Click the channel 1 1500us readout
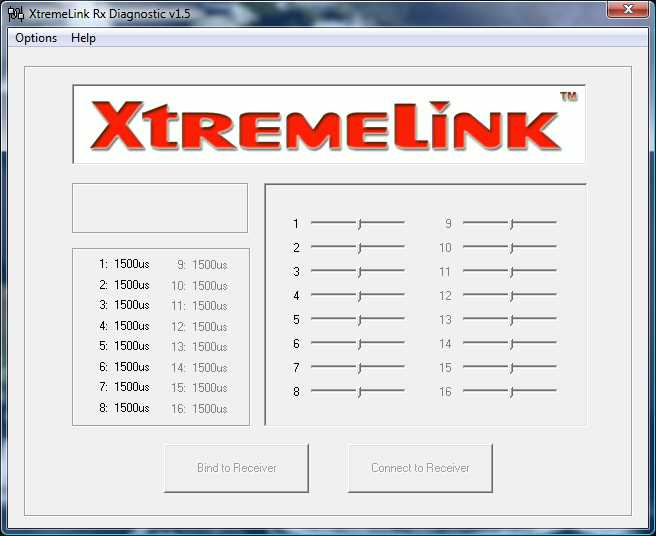The height and width of the screenshot is (536, 656). (131, 265)
